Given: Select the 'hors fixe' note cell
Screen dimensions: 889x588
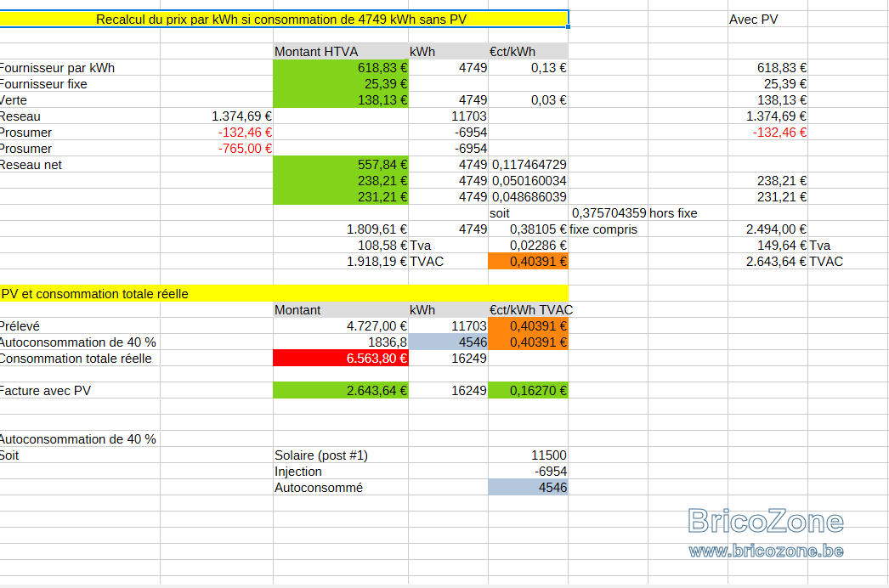Looking at the screenshot, I should tap(688, 213).
